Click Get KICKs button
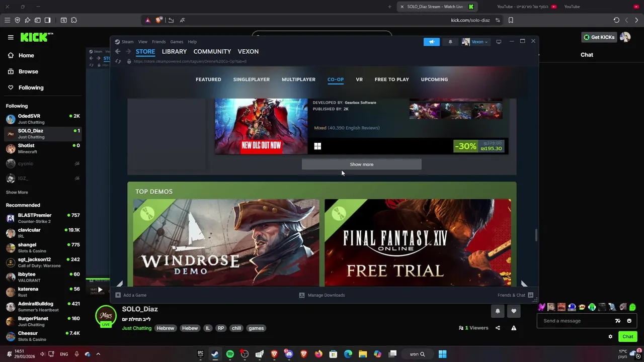 pos(599,37)
